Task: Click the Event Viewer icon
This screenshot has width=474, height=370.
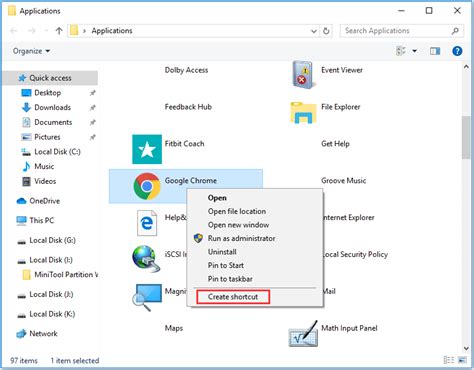Action: click(x=303, y=75)
